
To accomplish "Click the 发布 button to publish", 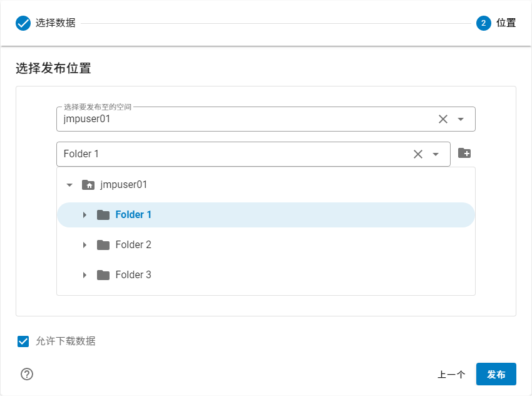I will (x=496, y=374).
